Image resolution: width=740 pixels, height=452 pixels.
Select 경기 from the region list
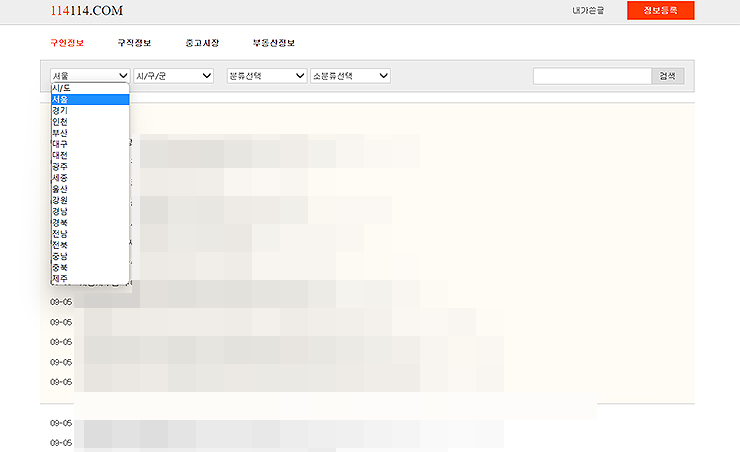(x=90, y=110)
